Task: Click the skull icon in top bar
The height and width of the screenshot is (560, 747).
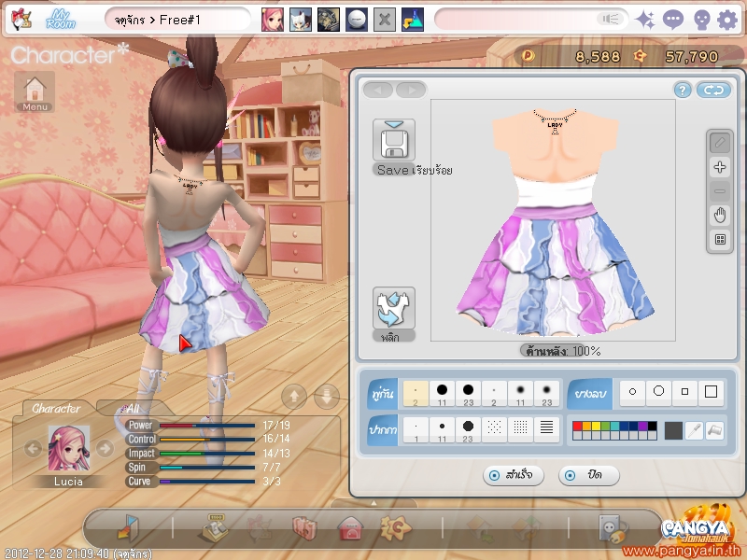Action: click(x=701, y=20)
